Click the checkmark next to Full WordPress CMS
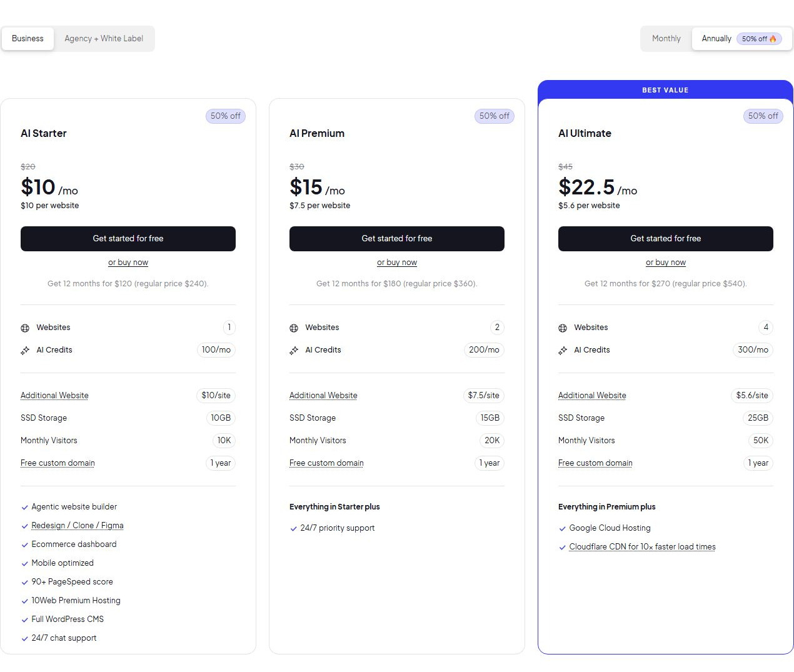 tap(24, 620)
